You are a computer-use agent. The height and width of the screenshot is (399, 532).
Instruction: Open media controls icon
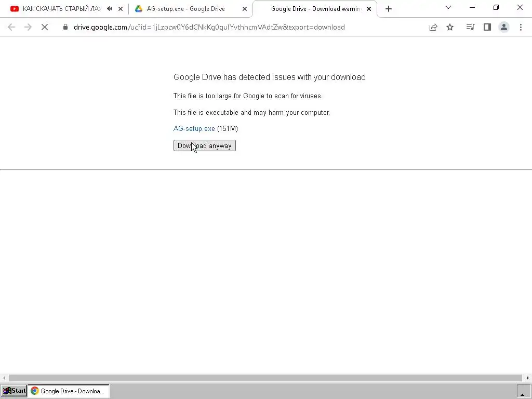click(x=470, y=27)
